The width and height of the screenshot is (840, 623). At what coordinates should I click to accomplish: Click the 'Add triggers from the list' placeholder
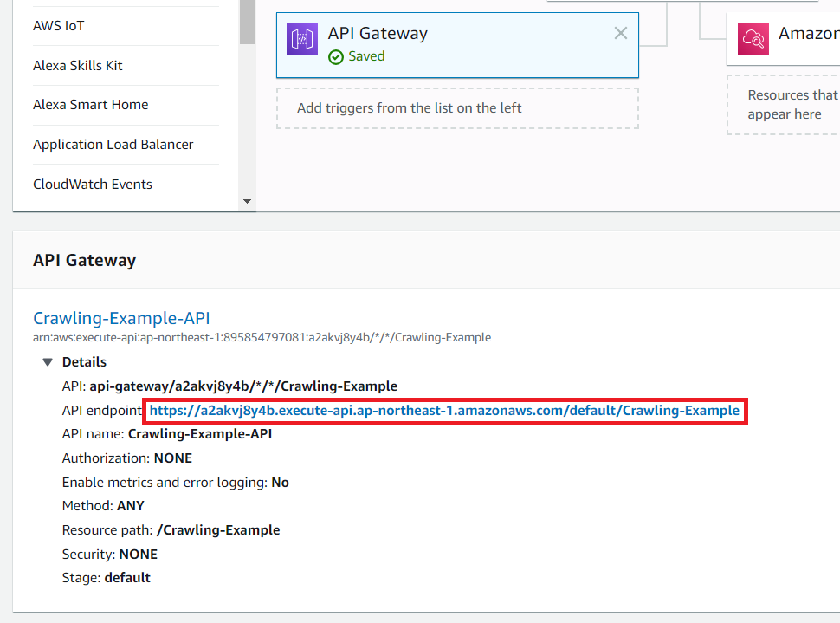coord(457,108)
